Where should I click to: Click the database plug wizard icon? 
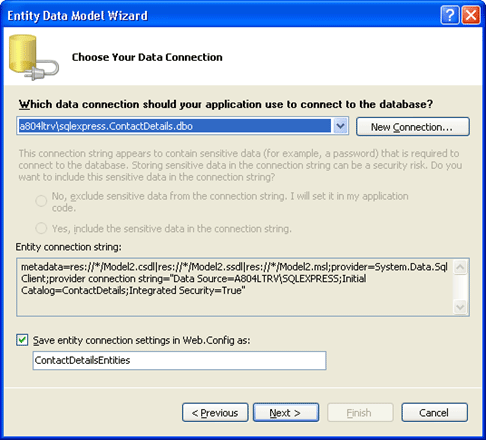[33, 57]
